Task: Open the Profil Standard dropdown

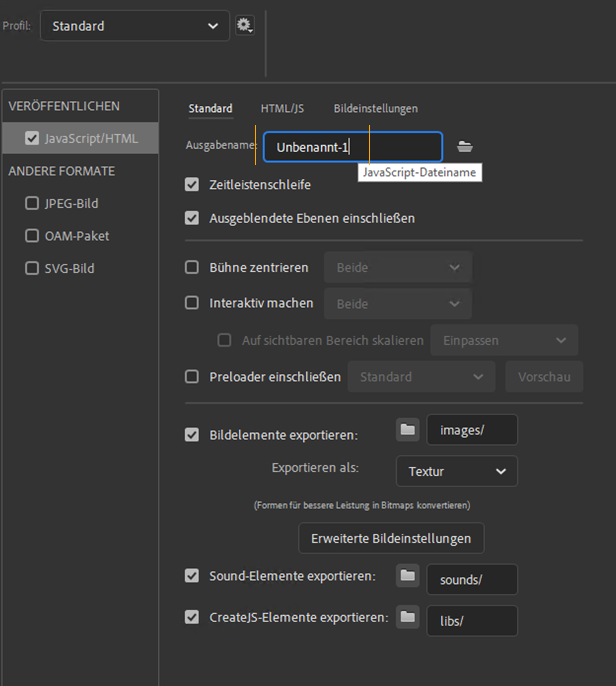Action: pos(135,26)
